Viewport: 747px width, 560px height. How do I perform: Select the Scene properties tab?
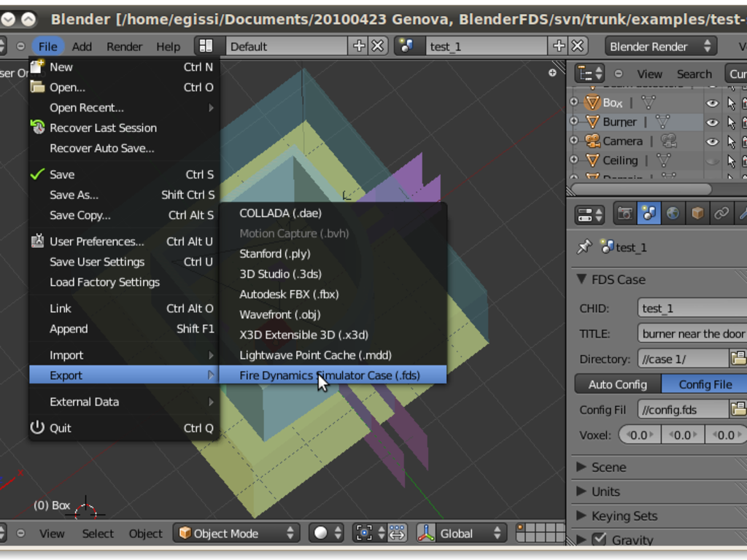click(648, 213)
